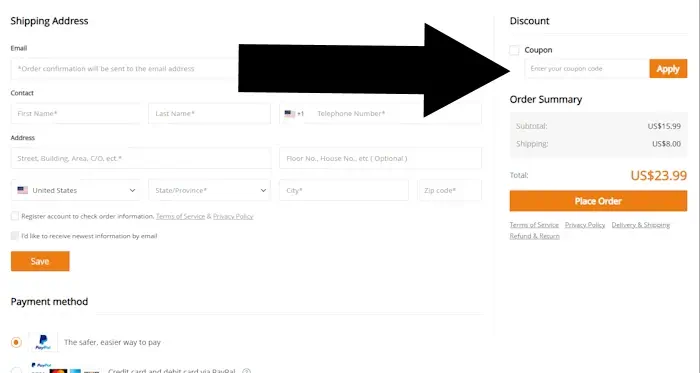
Task: Open Privacy Policy link under Place Order
Action: [x=585, y=225]
